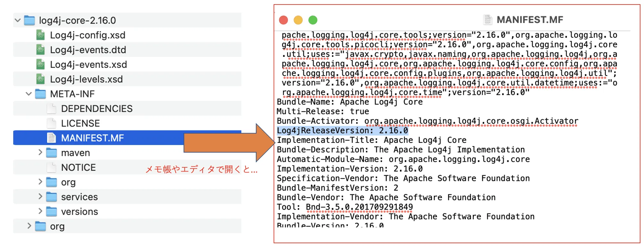The image size is (644, 250).
Task: Click the Specification-Vendor line
Action: (x=403, y=178)
